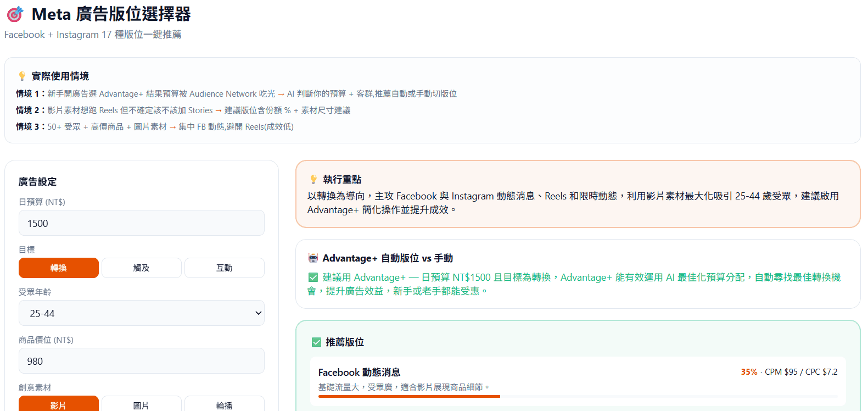Click the 情境 3 scenario line
The width and height of the screenshot is (868, 411).
coord(155,127)
